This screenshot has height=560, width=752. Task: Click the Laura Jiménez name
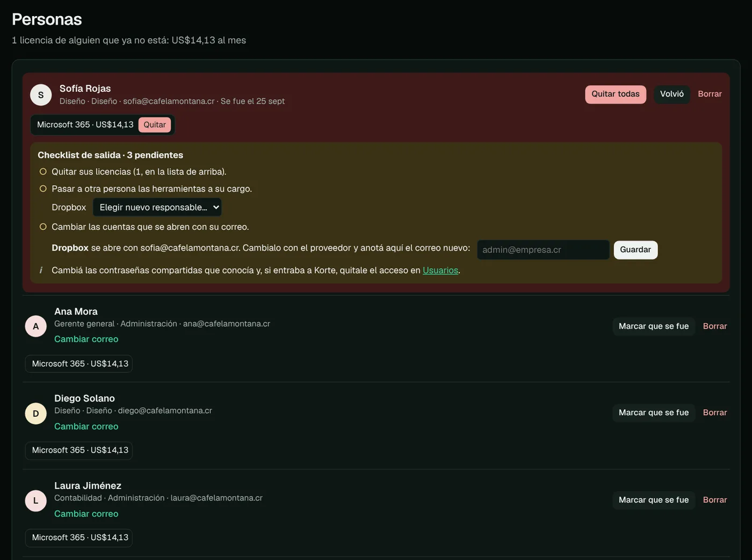tap(88, 486)
